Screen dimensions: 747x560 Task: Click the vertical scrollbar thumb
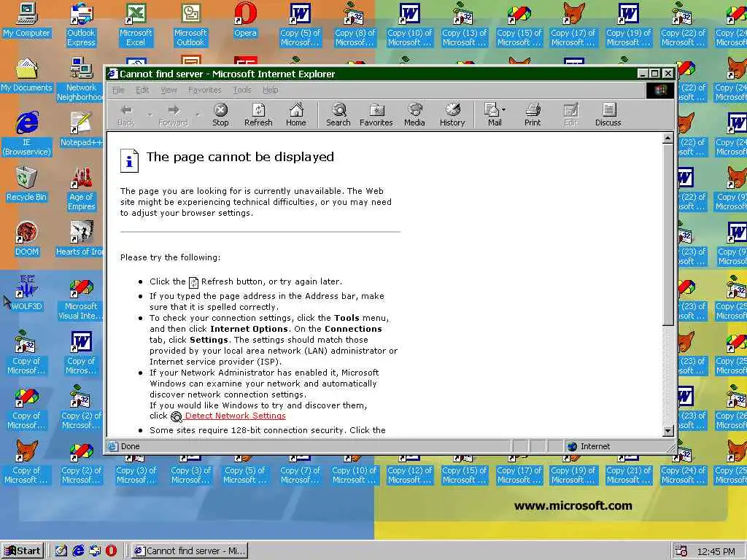coord(668,235)
